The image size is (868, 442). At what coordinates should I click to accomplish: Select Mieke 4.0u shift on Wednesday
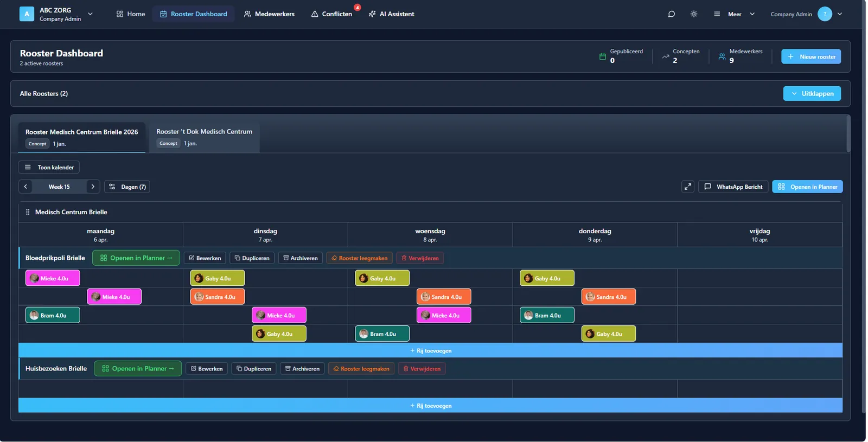click(x=444, y=315)
